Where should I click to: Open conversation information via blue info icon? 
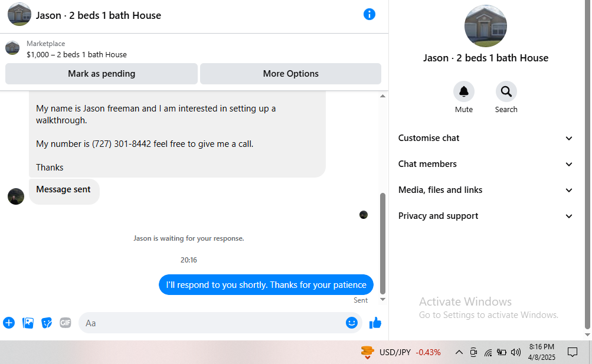coord(369,14)
